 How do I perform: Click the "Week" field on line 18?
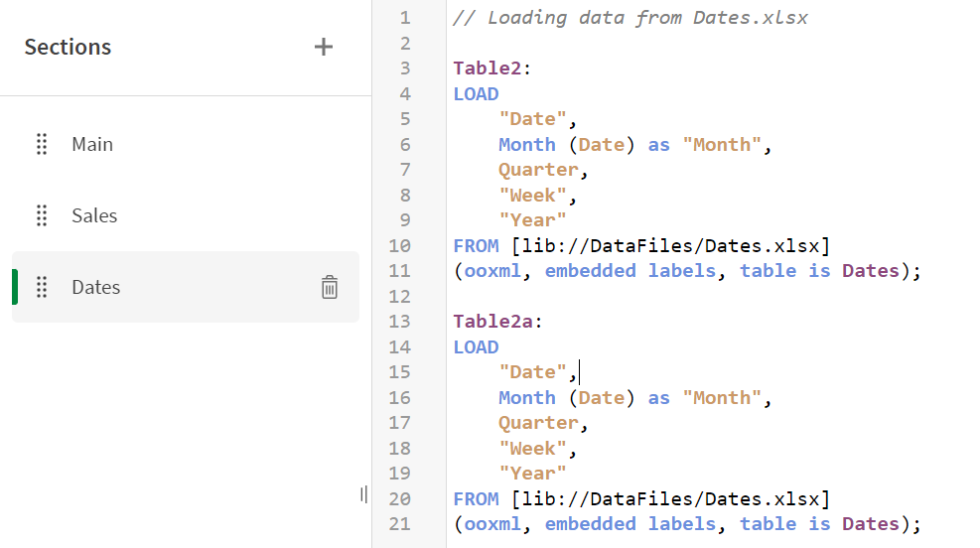tap(532, 448)
